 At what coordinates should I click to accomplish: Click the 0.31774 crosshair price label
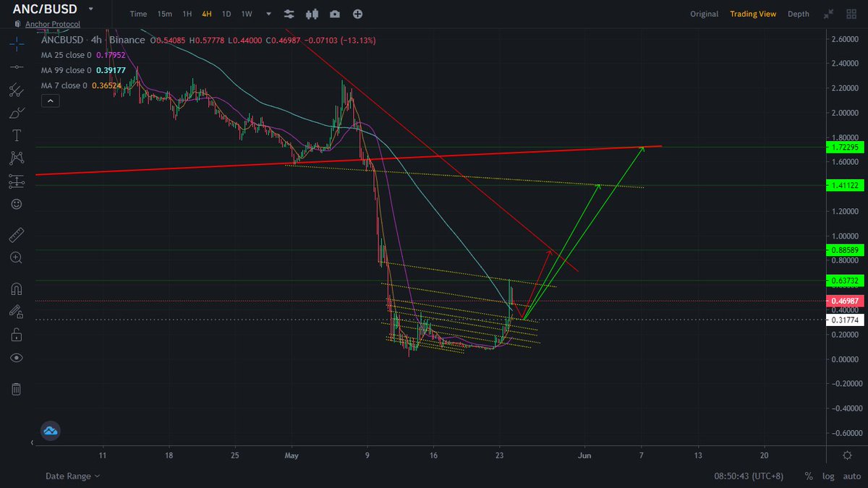pyautogui.click(x=846, y=320)
